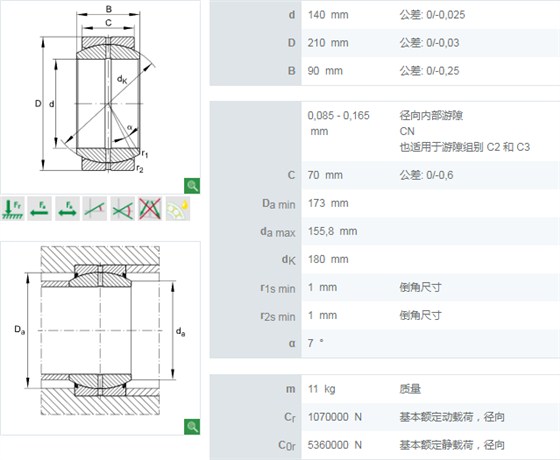Select the radial clearance range 0,085 - 0,165
The image size is (560, 460).
point(339,115)
